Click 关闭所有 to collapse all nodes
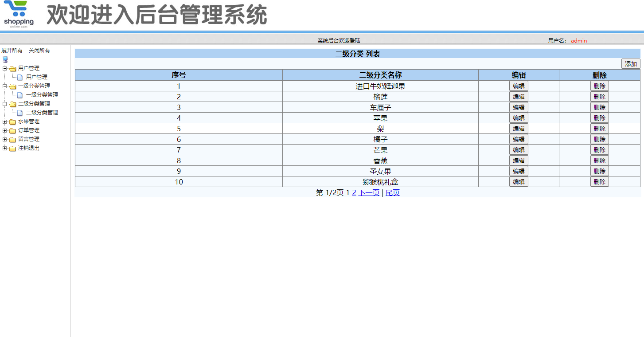The width and height of the screenshot is (644, 337). (x=38, y=50)
